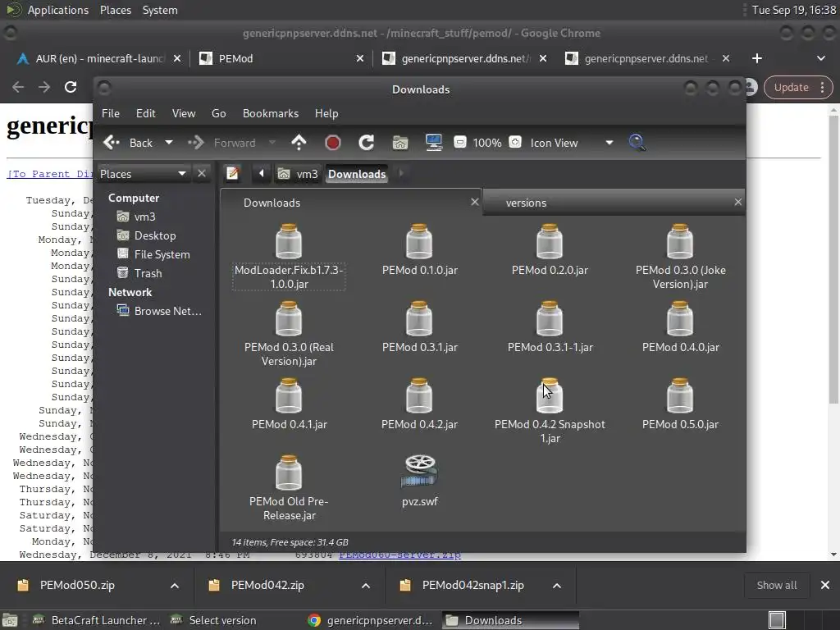Open To Parent Directory link

click(x=49, y=174)
